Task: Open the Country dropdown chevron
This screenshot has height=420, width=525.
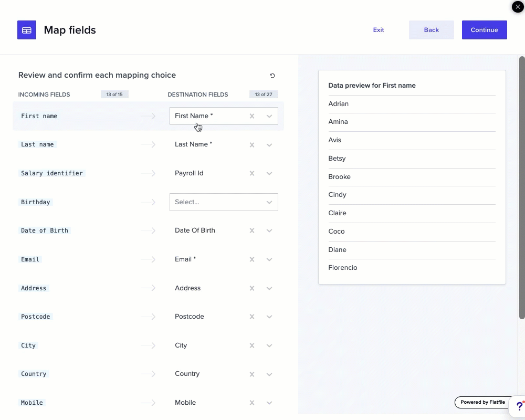Action: (x=269, y=374)
